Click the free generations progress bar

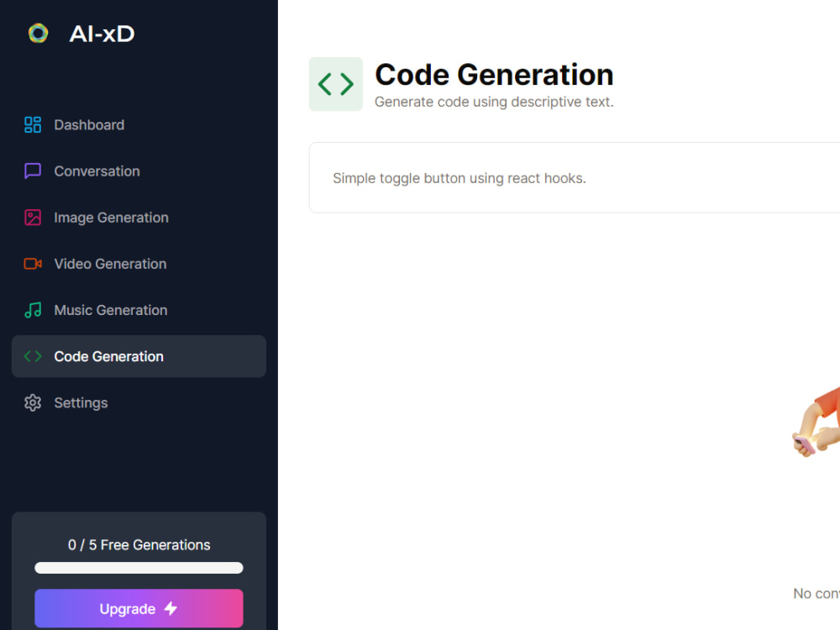coord(139,568)
